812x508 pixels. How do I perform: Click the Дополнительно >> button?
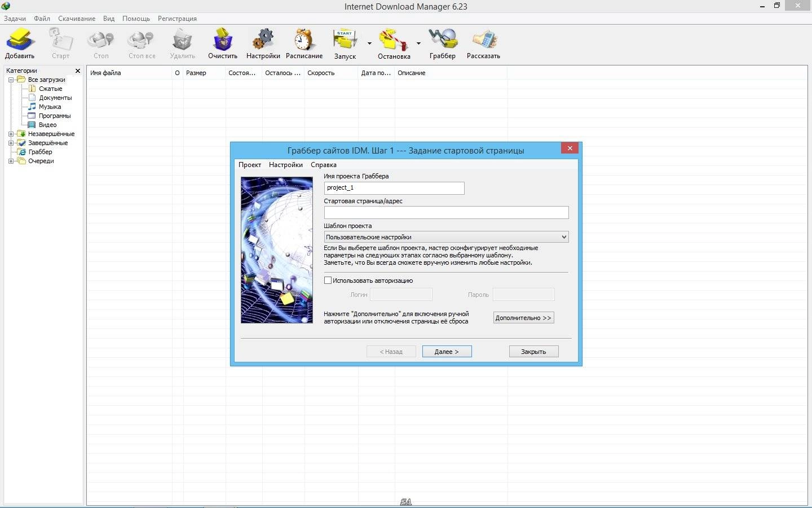tap(523, 318)
